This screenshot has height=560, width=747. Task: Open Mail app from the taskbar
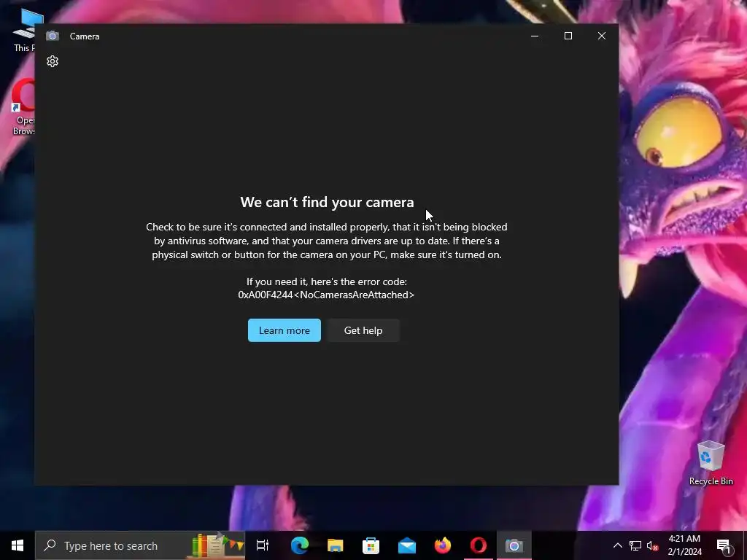pos(407,545)
